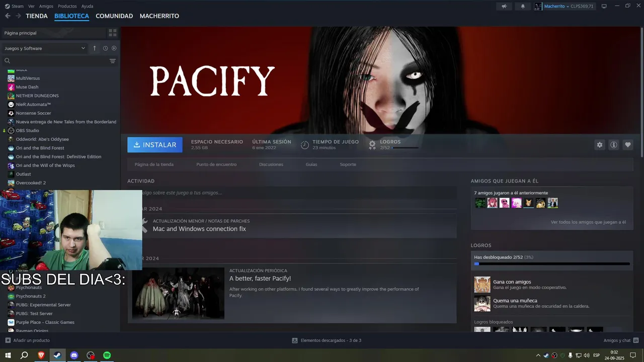The height and width of the screenshot is (362, 644).
Task: Go forward with the right arrow
Action: [18, 16]
